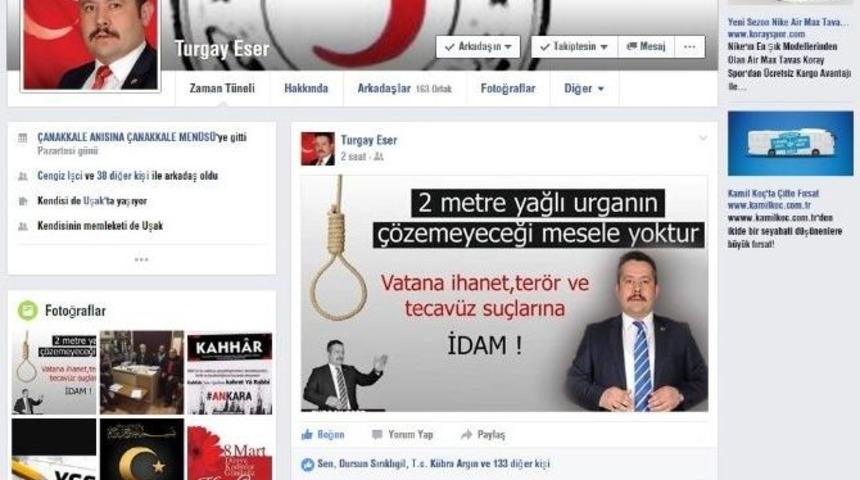Screen dimensions: 860x480
Task: Open the KAHHAR #ANKARA photo thumbnail
Action: click(230, 372)
